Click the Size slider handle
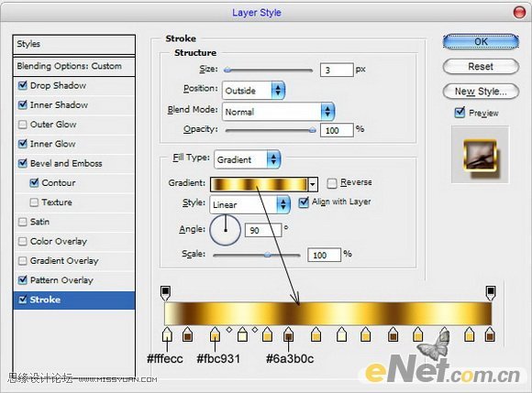Screen dimensions: 532x393 point(227,71)
